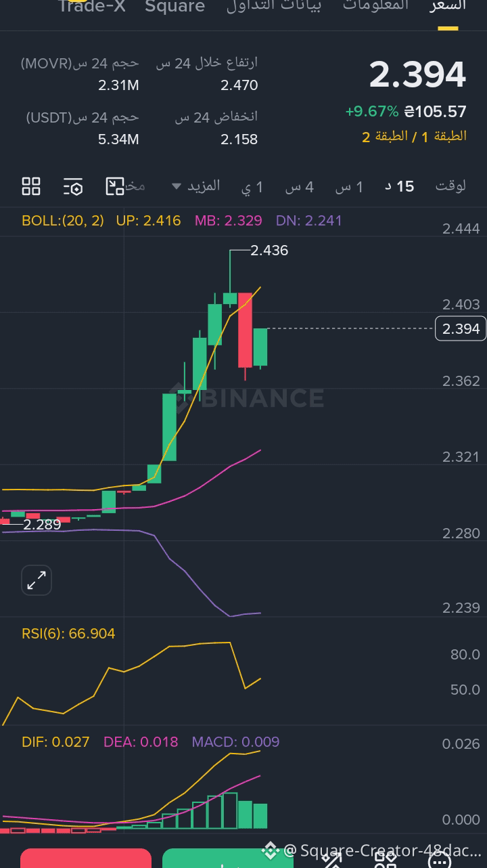Open the indicator settings icon
This screenshot has height=868, width=487.
pos(73,186)
